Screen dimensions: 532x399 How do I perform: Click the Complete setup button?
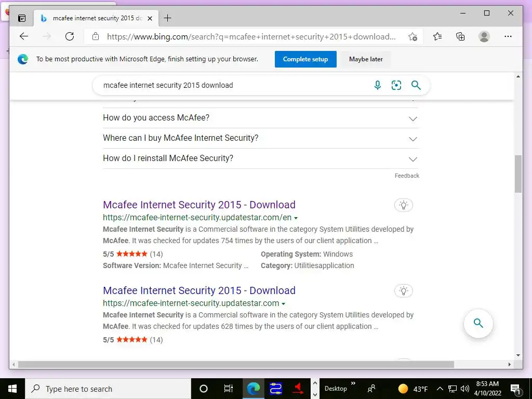[x=305, y=59]
